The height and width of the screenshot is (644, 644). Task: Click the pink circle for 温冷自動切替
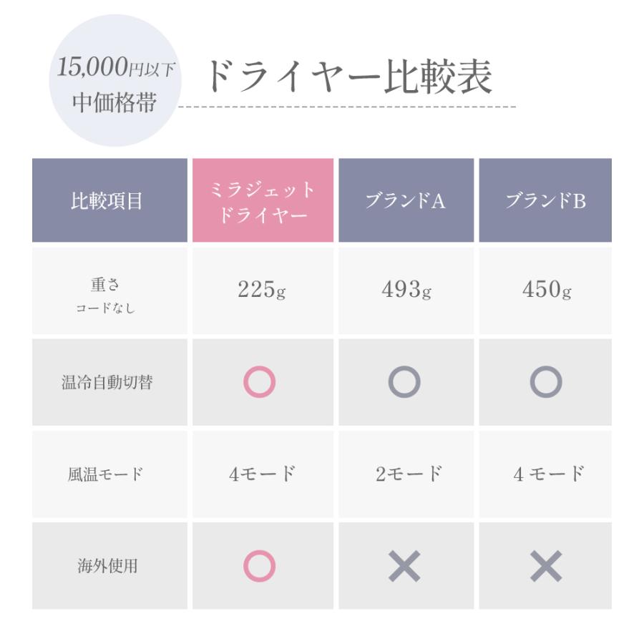coord(259,382)
